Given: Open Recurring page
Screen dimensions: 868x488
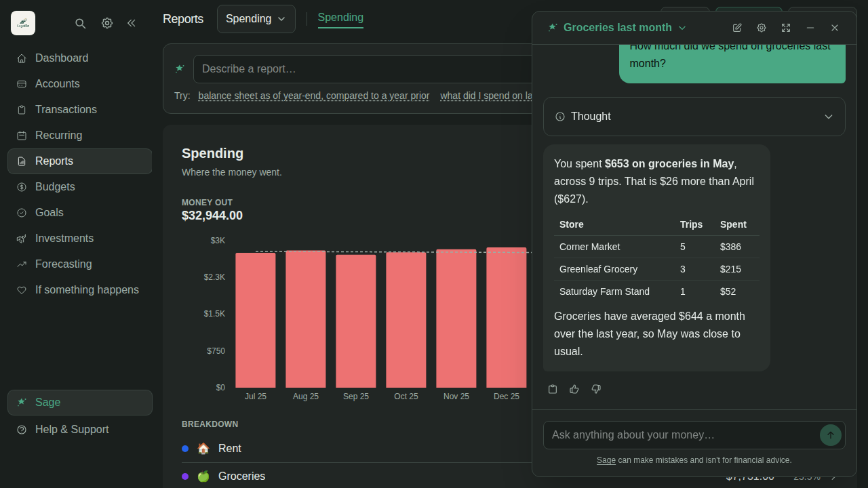Looking at the screenshot, I should [80, 136].
